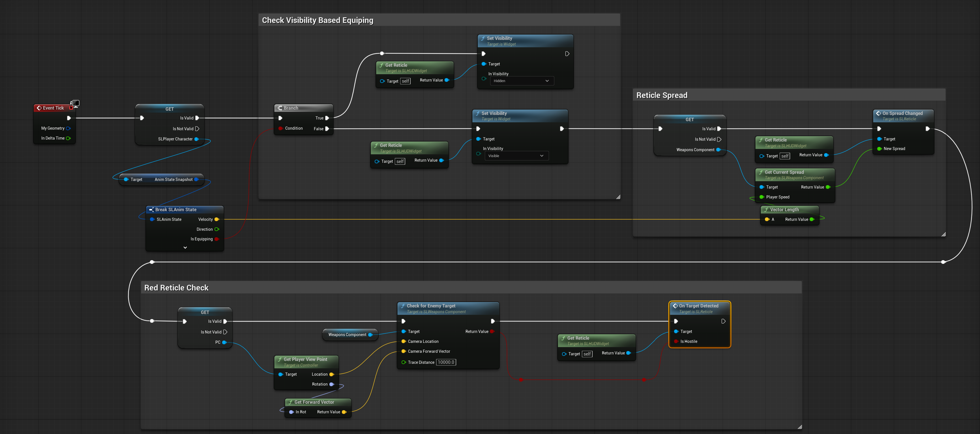The image size is (980, 434).
Task: Click the resize handle of Red Reticle Check comment
Action: [x=800, y=427]
